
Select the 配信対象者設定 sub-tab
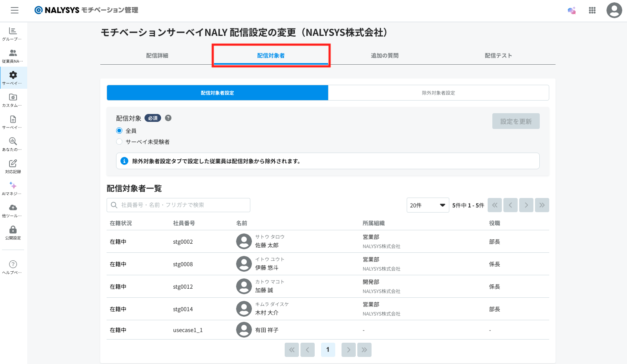click(x=218, y=93)
